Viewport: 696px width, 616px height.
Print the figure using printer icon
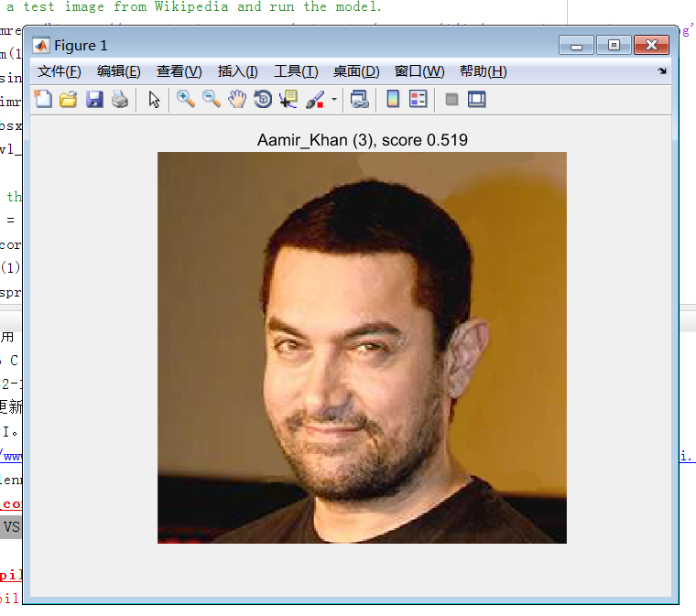click(x=120, y=99)
